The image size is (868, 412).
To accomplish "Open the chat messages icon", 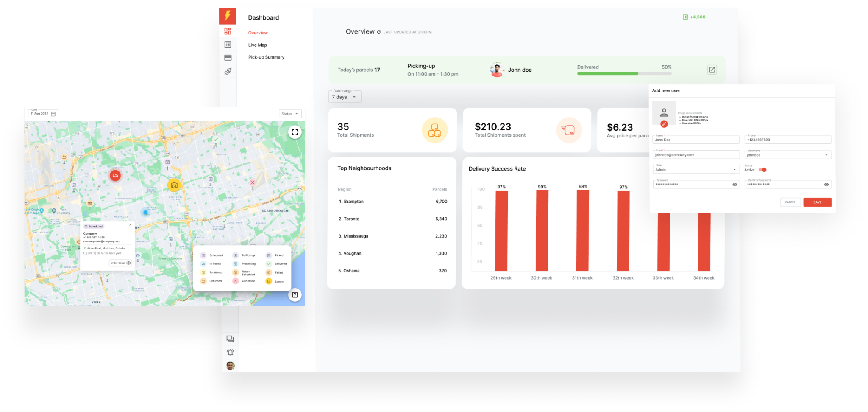I will [x=230, y=339].
